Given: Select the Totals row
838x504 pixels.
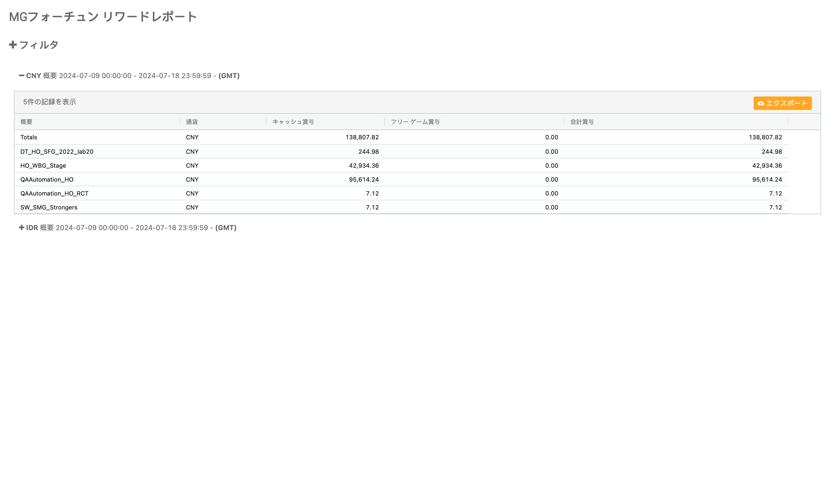Looking at the screenshot, I should [29, 137].
